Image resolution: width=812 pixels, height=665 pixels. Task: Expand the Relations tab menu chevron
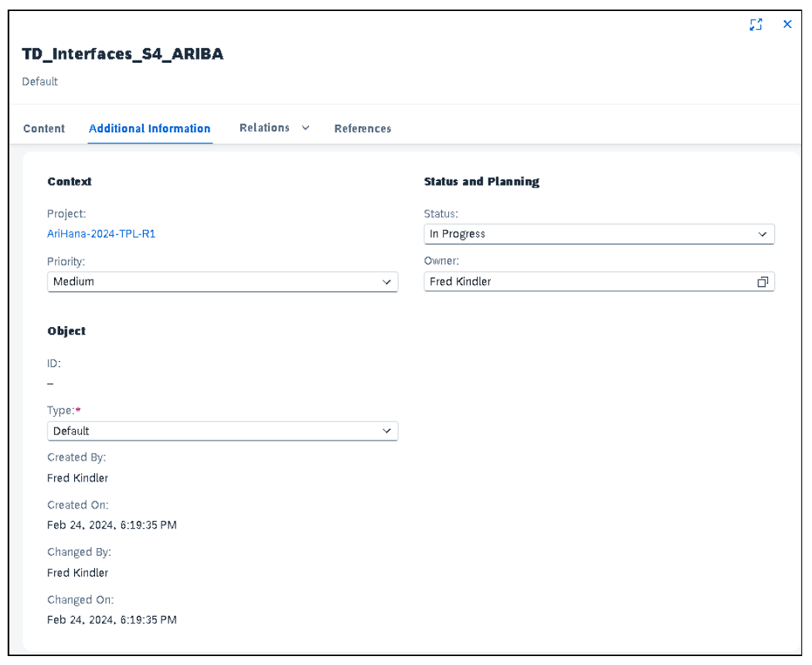pos(303,128)
